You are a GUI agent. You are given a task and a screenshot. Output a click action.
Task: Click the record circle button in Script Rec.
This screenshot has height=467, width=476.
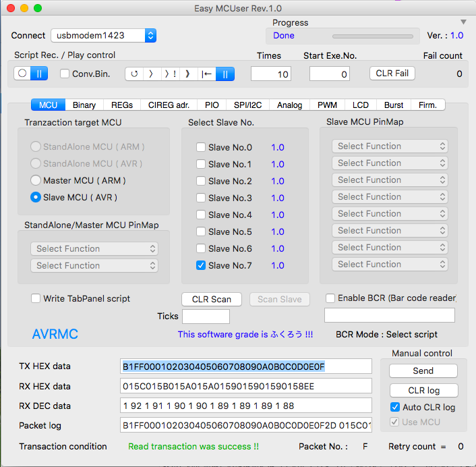click(22, 74)
